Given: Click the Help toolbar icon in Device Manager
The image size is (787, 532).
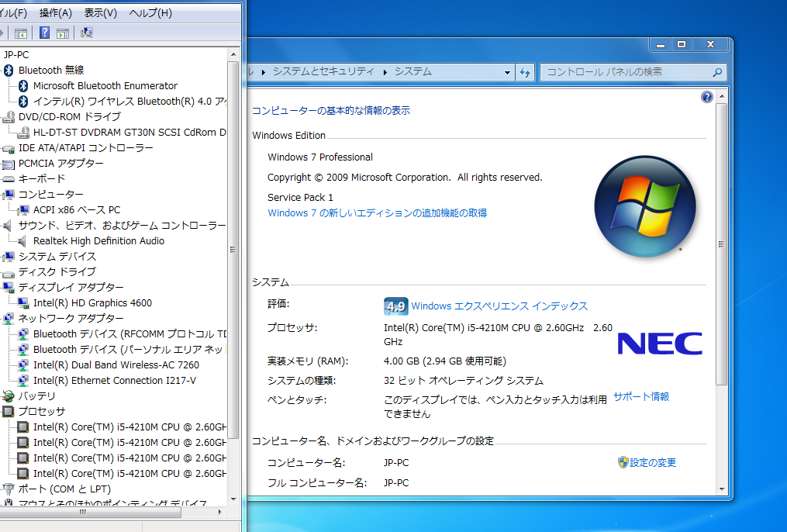Looking at the screenshot, I should pos(45,33).
